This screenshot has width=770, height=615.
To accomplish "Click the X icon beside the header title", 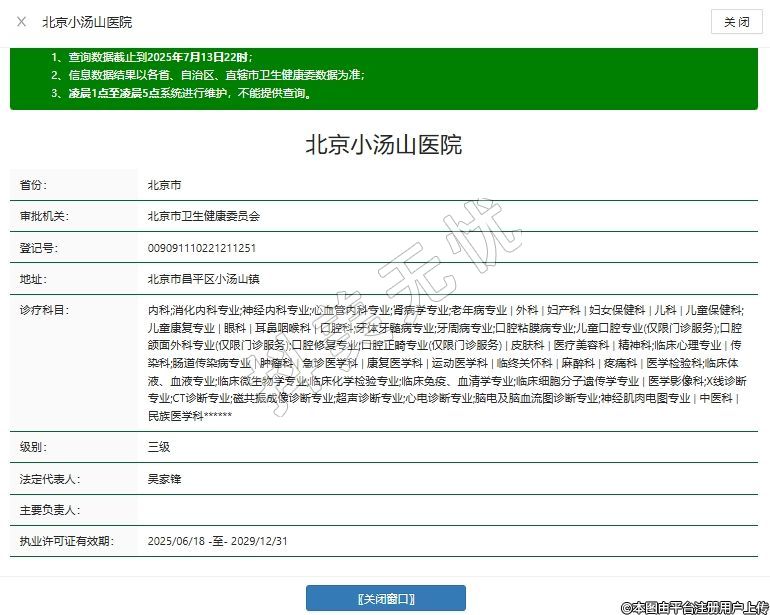I will tap(21, 22).
